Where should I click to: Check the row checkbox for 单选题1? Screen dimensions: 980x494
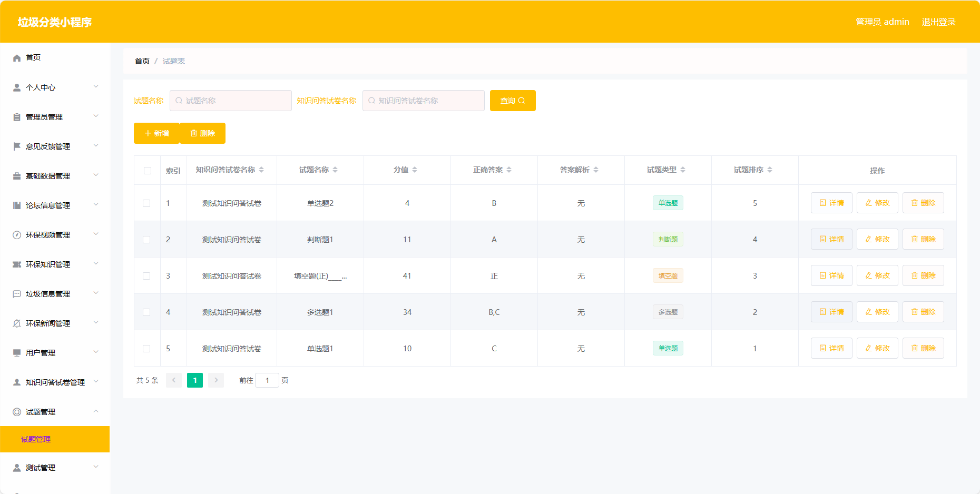146,349
